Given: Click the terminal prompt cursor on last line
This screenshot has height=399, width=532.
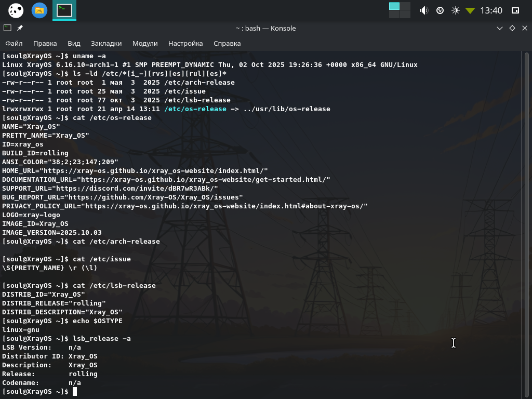Looking at the screenshot, I should tap(75, 391).
